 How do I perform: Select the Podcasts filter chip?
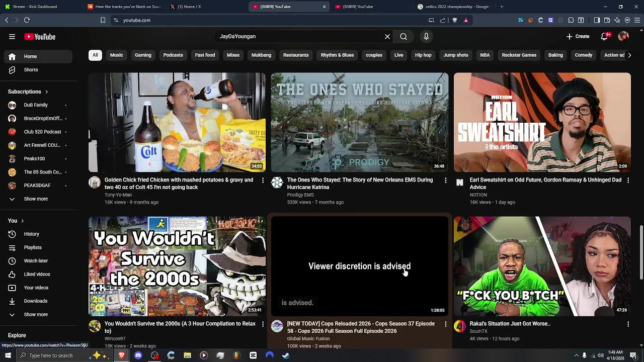[173, 55]
